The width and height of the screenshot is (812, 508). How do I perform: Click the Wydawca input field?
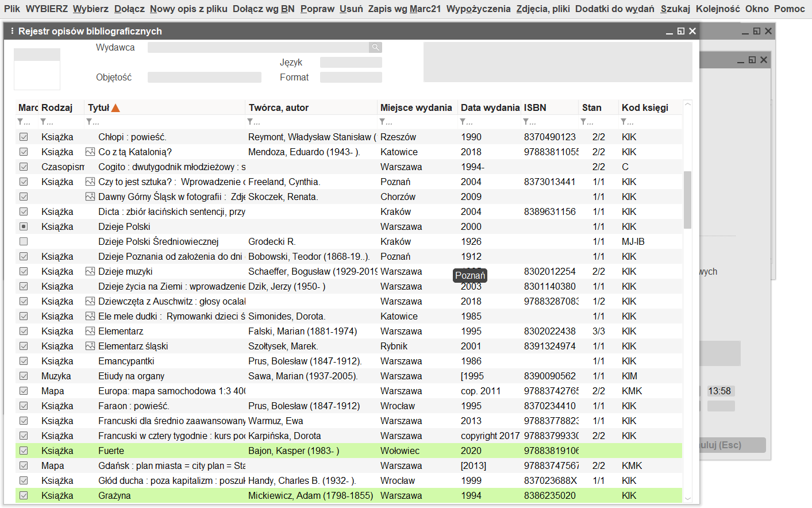click(x=259, y=47)
